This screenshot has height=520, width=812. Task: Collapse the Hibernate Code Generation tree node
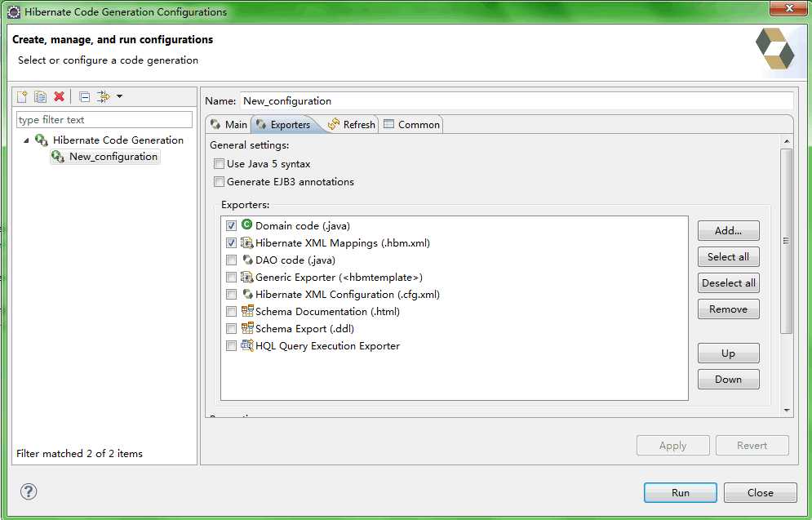tap(26, 140)
